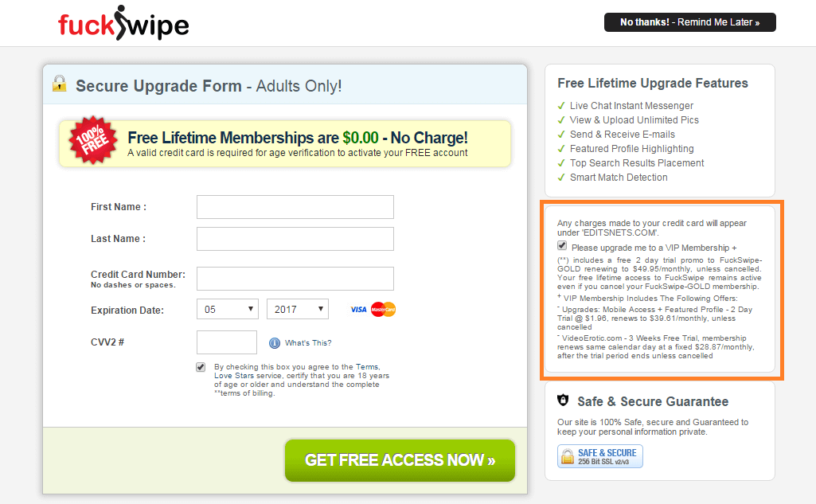Screen dimensions: 816x504
Task: Click the padlock icon beside Secure Upgrade Form
Action: [60, 84]
